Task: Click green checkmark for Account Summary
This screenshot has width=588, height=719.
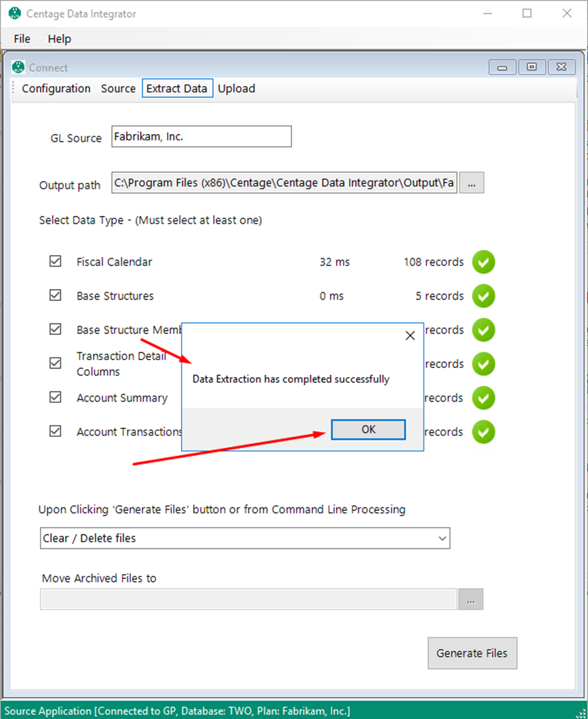Action: pyautogui.click(x=484, y=398)
